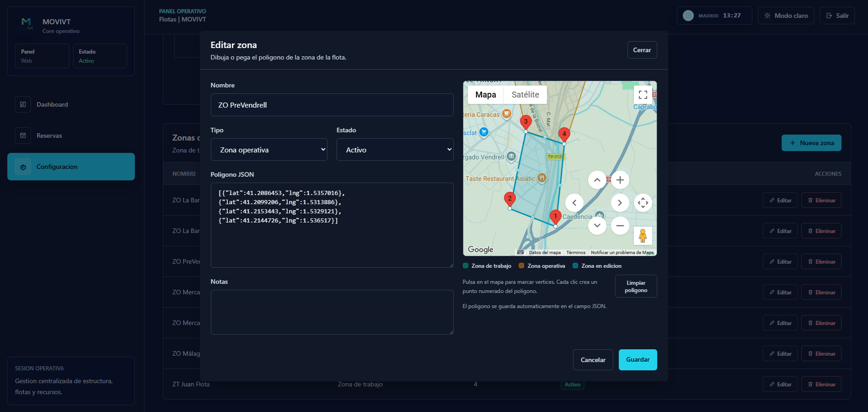Cancel editing the zone

click(593, 360)
